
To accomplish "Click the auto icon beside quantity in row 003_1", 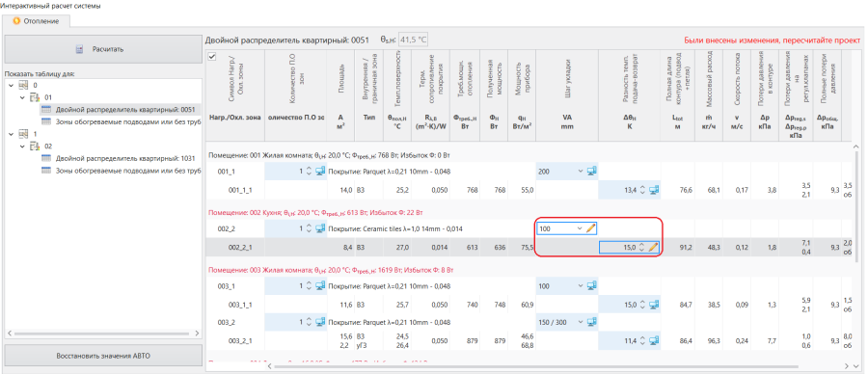I will (x=320, y=285).
